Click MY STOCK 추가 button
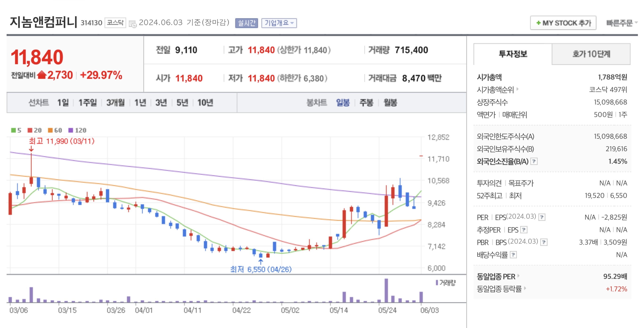 (x=563, y=23)
